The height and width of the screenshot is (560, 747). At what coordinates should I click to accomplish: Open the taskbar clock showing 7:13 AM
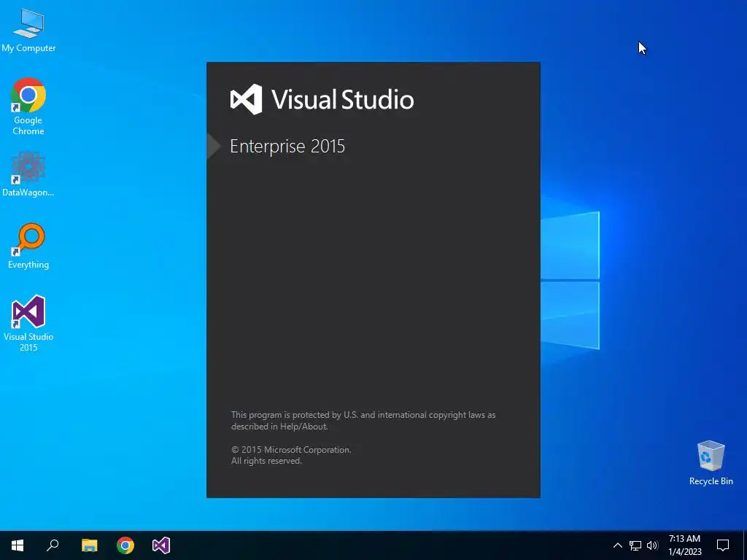(x=684, y=545)
